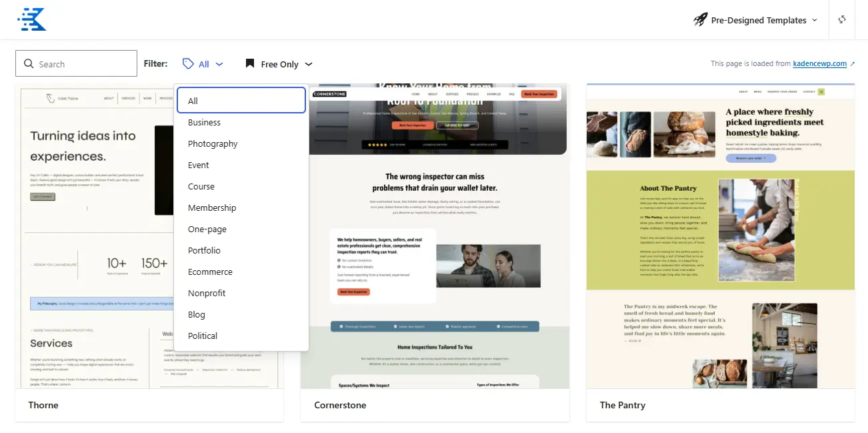Viewport: 868px width, 433px height.
Task: Open the Cornerstone template preview
Action: [435, 236]
